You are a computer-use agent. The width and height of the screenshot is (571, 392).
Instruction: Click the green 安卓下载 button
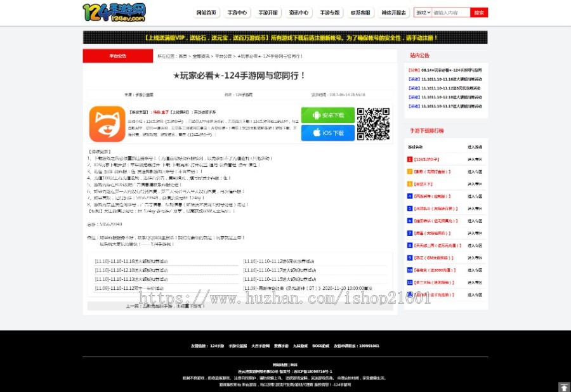click(328, 115)
